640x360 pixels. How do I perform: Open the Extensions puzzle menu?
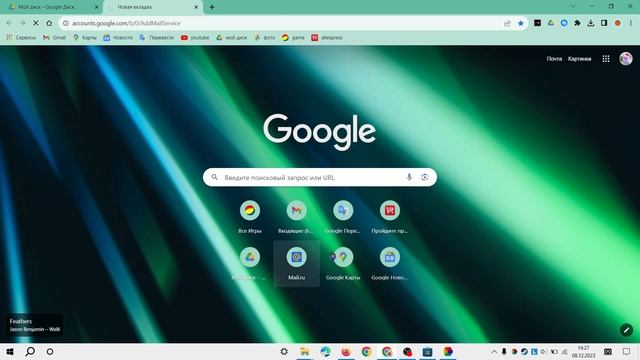pyautogui.click(x=577, y=23)
